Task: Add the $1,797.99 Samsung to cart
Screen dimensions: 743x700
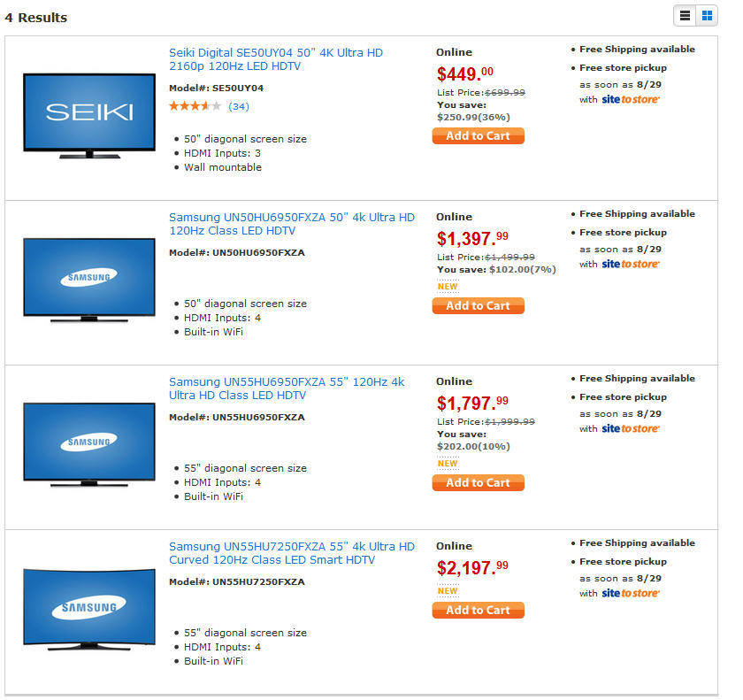Action: pos(478,483)
